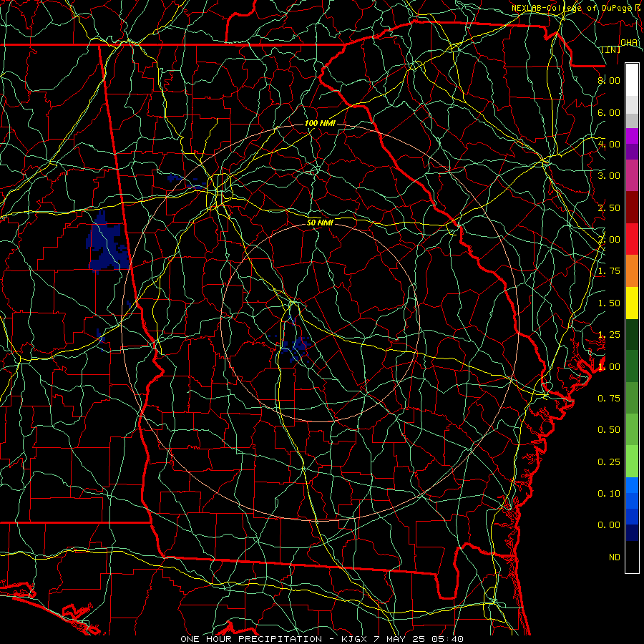Screen dimensions: 644x644
Task: Click the 1.75 legend value
Action: 609,271
